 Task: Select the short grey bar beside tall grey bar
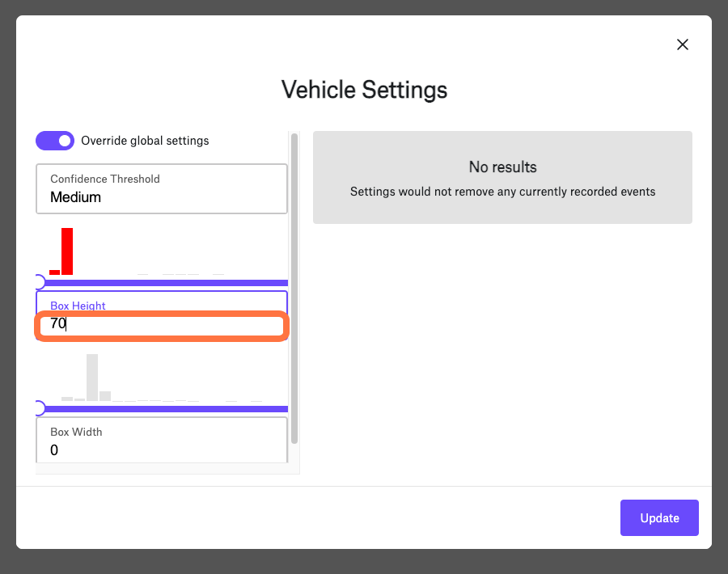coord(105,396)
